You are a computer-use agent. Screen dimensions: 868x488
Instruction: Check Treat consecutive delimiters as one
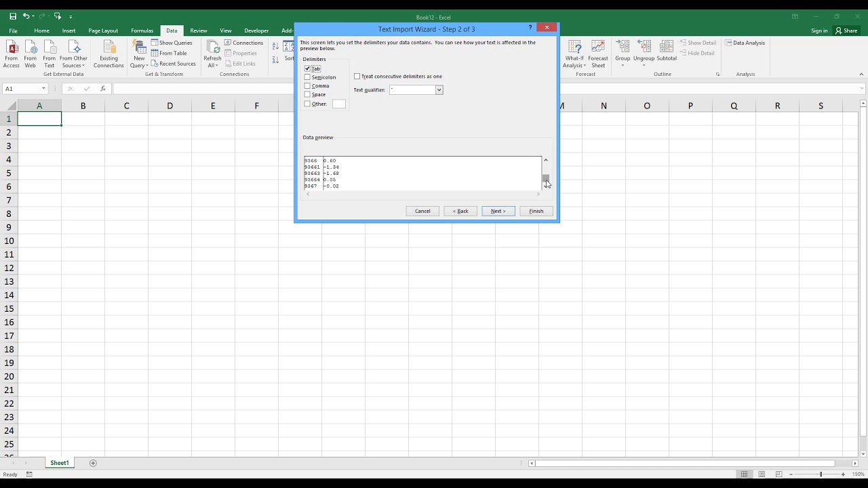click(357, 77)
